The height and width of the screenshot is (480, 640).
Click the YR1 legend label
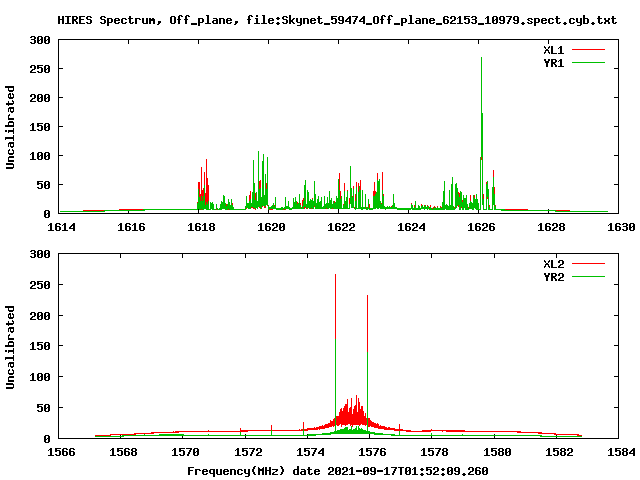pyautogui.click(x=553, y=63)
